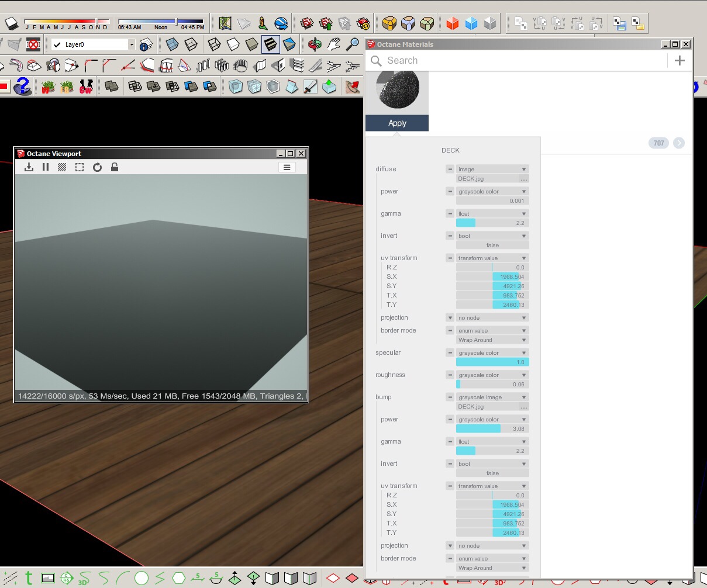Select the Outer Shell solid tool
Screen dimensions: 707x588
111,87
